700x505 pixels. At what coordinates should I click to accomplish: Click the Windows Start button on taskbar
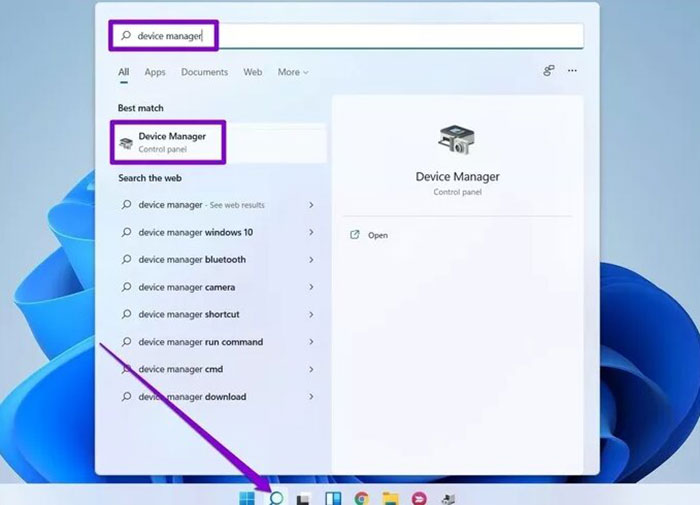(x=247, y=498)
